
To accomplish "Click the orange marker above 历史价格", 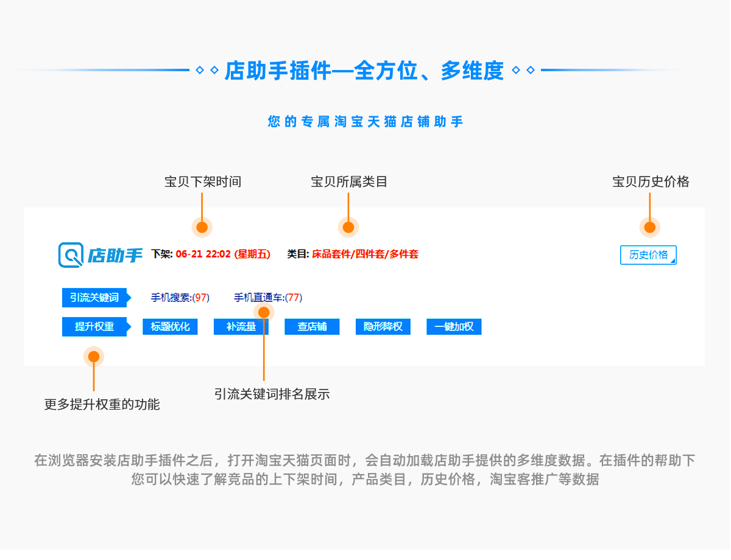I will tap(649, 226).
